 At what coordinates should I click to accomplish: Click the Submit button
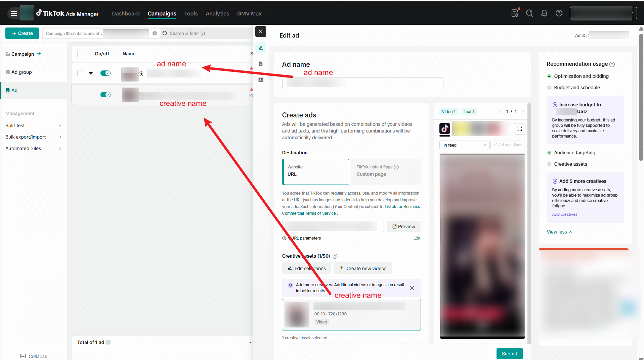509,353
